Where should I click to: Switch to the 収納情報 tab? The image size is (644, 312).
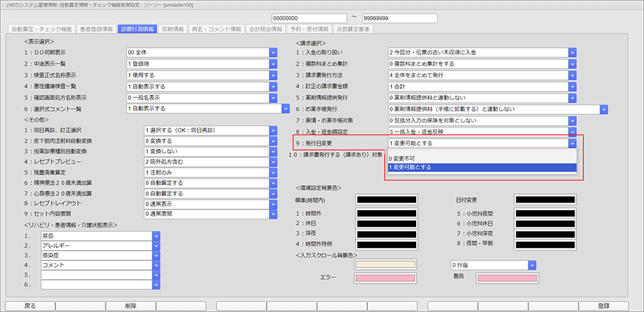[x=173, y=29]
